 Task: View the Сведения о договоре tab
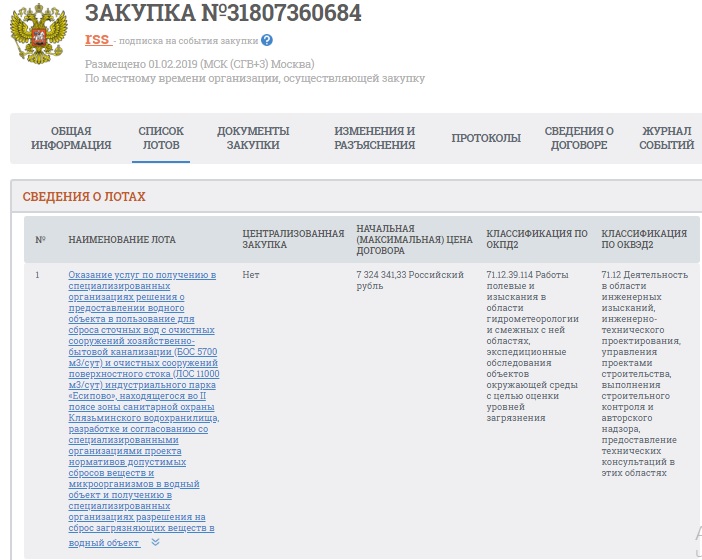coord(579,138)
